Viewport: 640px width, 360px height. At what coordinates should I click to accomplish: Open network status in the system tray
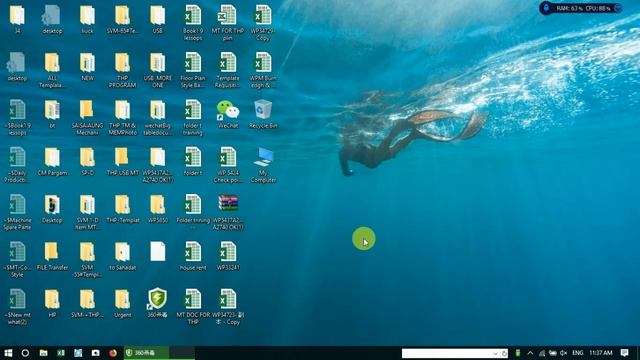[542, 353]
